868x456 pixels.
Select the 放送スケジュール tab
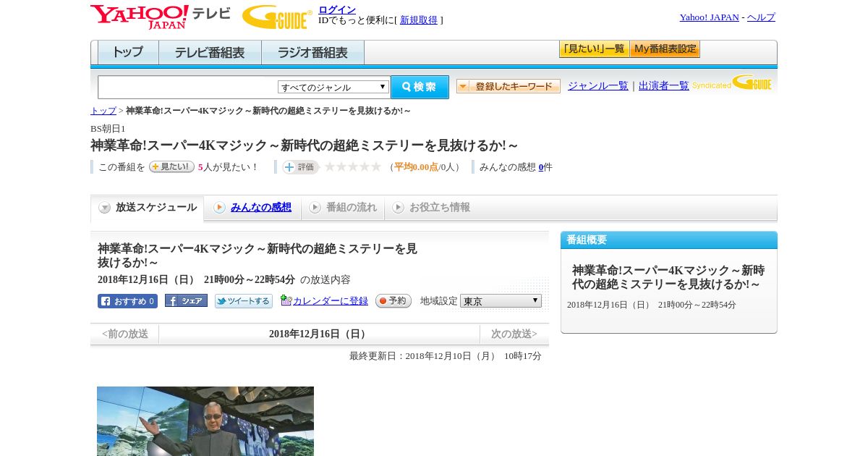(x=148, y=208)
